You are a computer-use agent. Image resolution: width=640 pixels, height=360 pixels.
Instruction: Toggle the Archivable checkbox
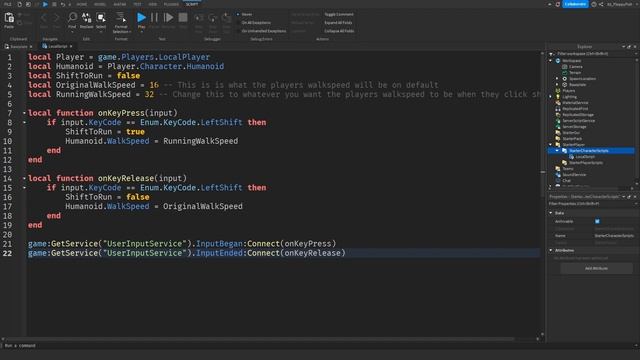point(597,221)
